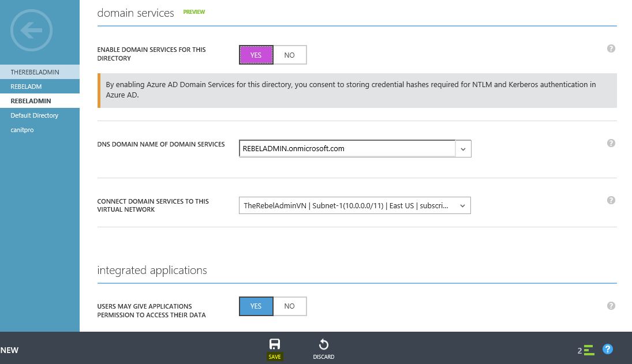The width and height of the screenshot is (632, 364).
Task: Set Enable Domain Services to YES
Action: pyautogui.click(x=256, y=55)
